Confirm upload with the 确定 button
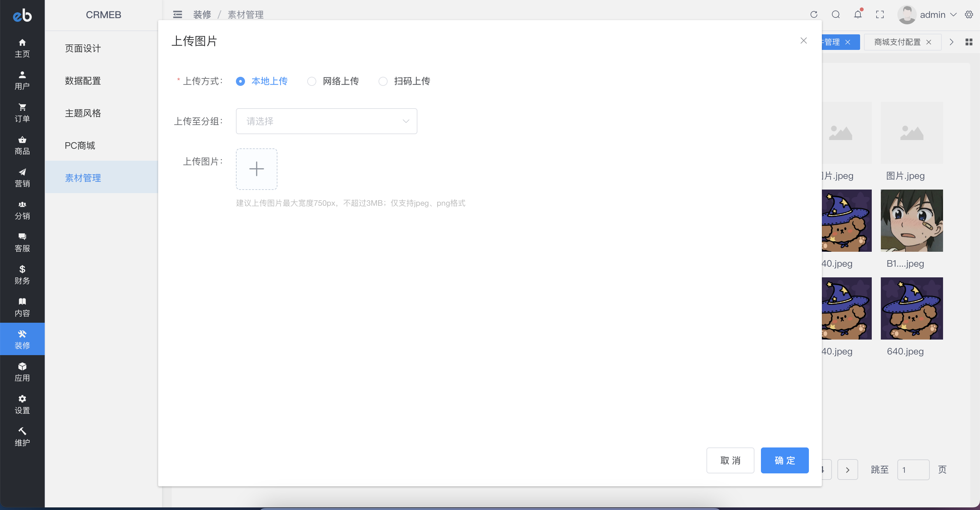Image resolution: width=980 pixels, height=510 pixels. (x=785, y=460)
